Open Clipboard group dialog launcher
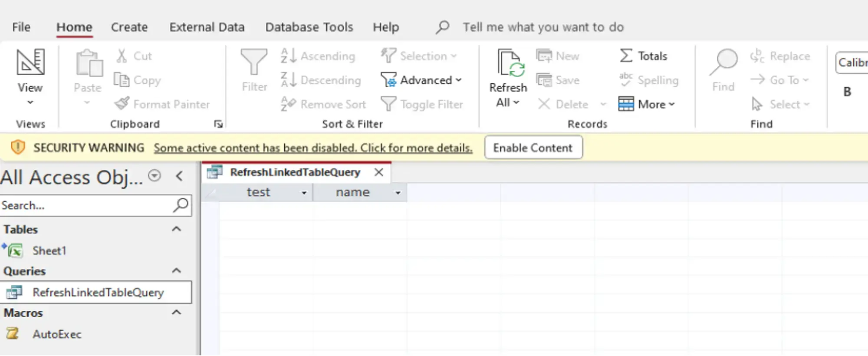The width and height of the screenshot is (868, 356). [218, 124]
